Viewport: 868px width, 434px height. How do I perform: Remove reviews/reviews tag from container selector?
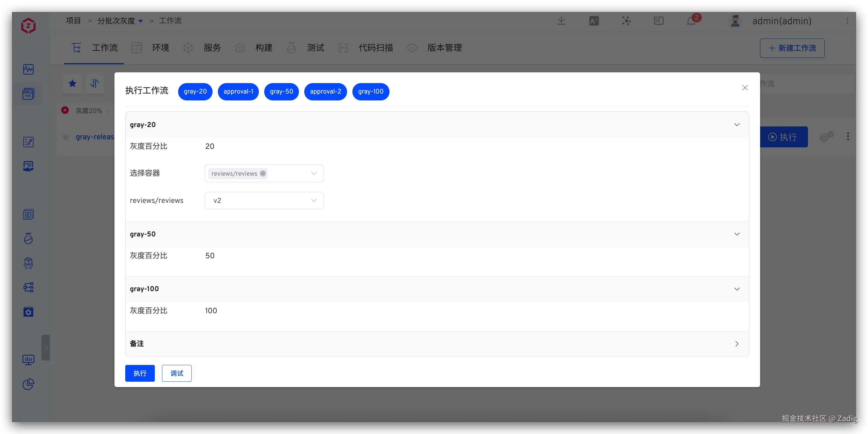point(263,174)
